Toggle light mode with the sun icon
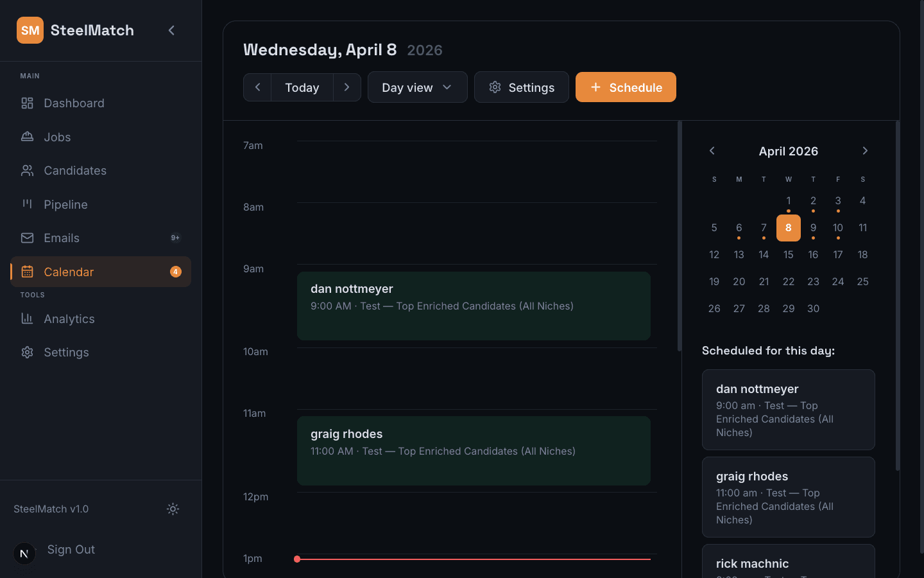 (172, 509)
